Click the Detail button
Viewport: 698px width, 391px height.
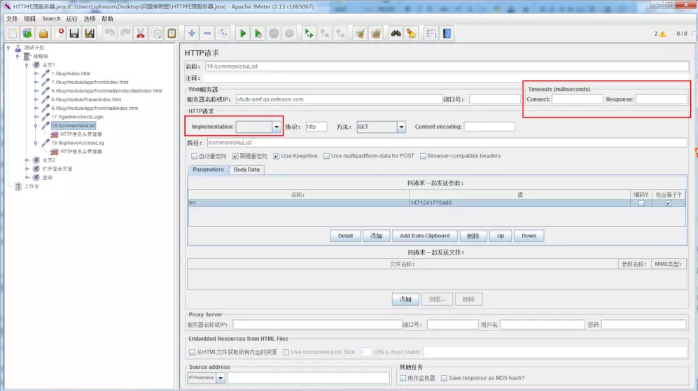coord(345,236)
